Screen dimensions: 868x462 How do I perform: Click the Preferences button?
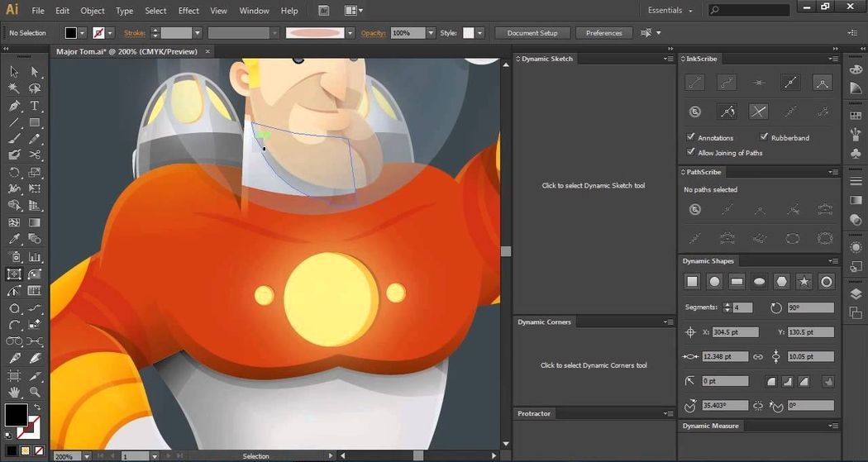604,33
